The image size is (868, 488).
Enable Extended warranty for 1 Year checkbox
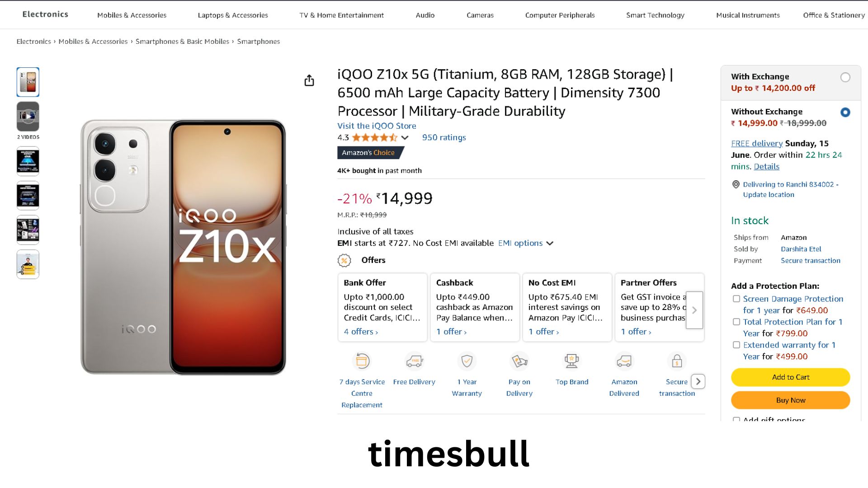736,345
